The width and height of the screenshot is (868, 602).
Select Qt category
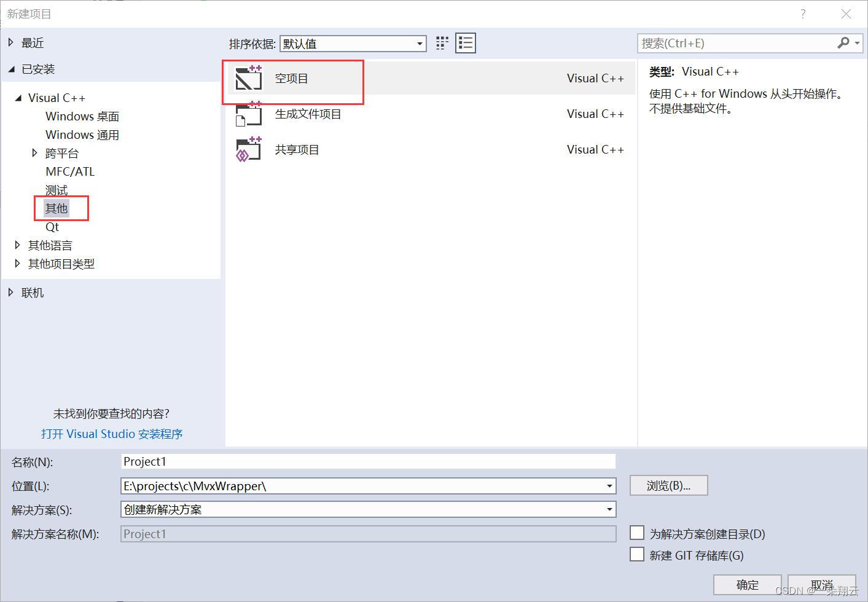coord(52,227)
